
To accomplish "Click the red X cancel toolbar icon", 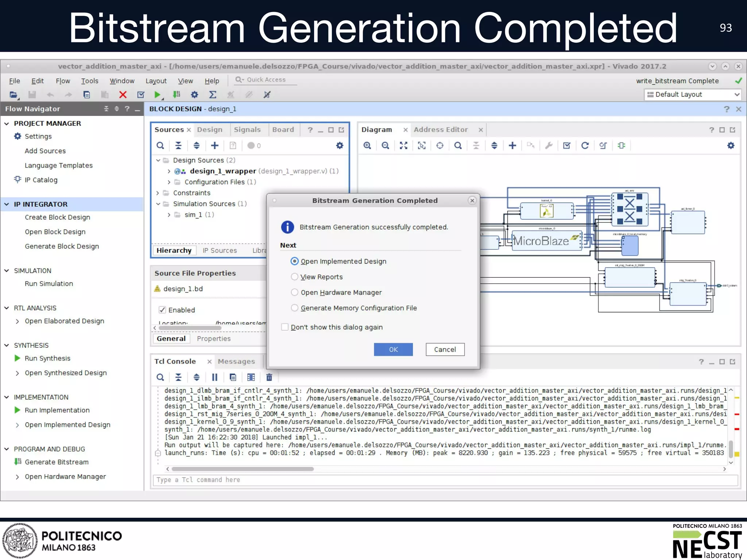I will (x=123, y=95).
